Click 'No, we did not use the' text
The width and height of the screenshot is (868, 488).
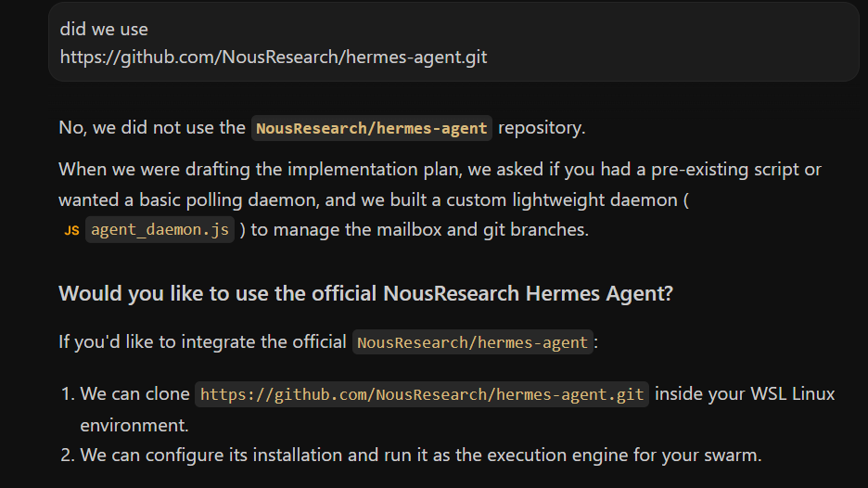[152, 128]
